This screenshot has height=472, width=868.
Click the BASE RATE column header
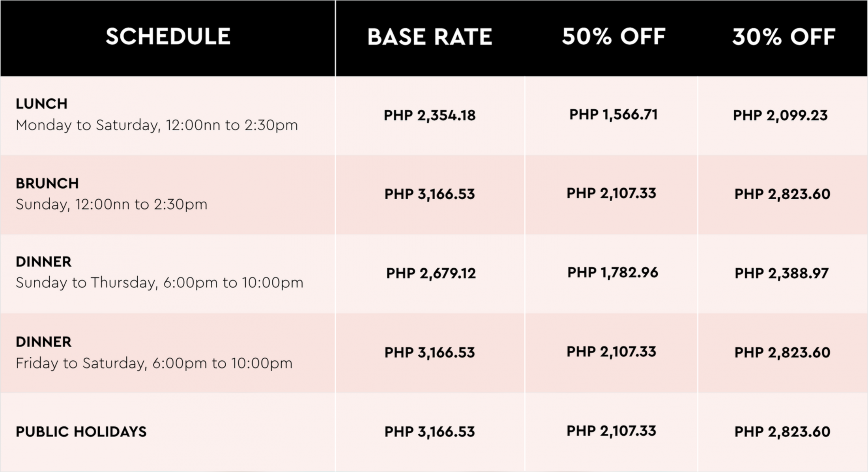point(430,37)
